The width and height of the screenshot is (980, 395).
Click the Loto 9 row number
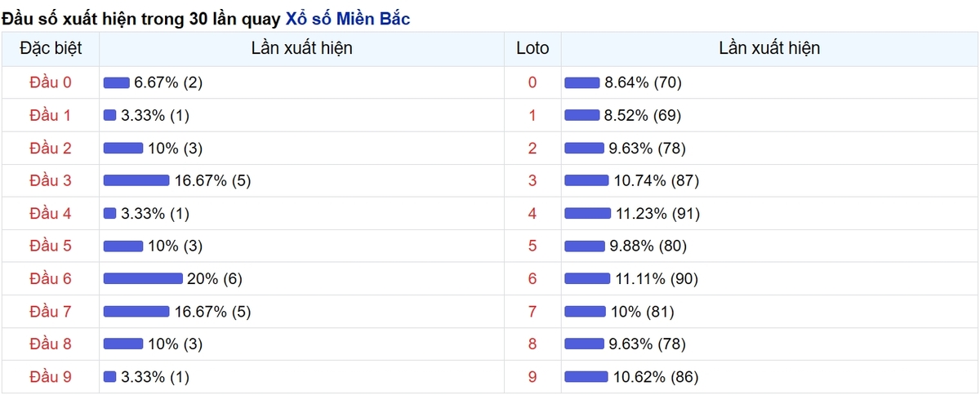pos(532,376)
